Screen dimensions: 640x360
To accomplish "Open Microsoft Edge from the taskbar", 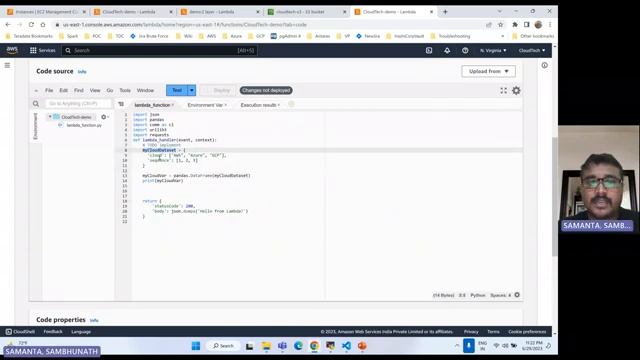I will tap(298, 346).
